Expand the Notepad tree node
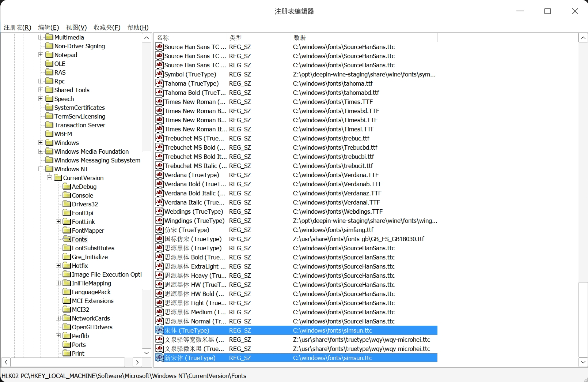The height and width of the screenshot is (382, 588). coord(41,55)
